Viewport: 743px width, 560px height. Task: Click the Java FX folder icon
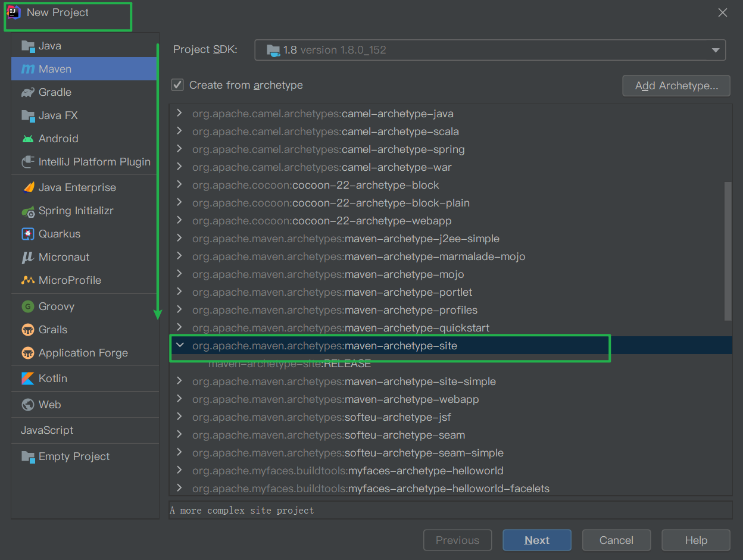pyautogui.click(x=28, y=115)
